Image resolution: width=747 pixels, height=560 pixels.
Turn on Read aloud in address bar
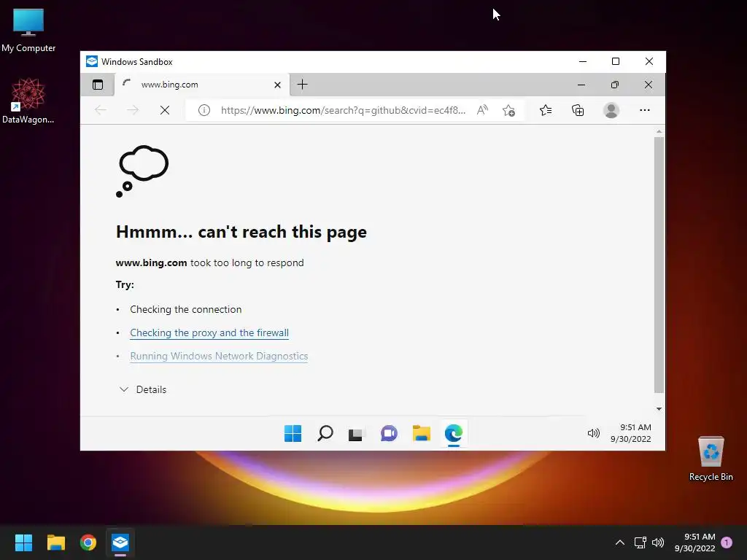pos(482,111)
